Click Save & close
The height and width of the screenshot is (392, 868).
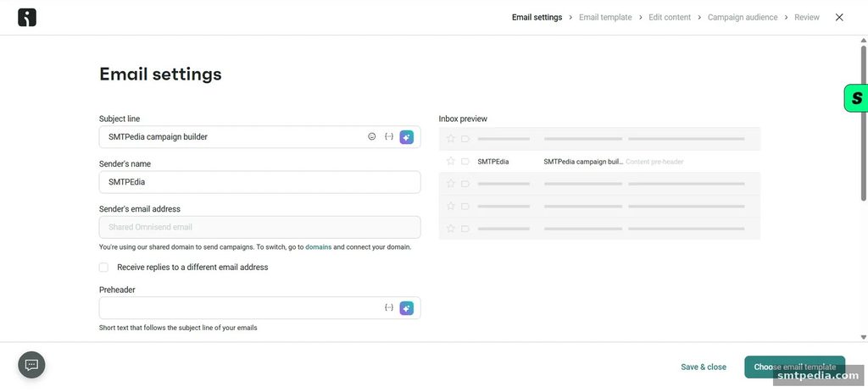[x=704, y=367]
